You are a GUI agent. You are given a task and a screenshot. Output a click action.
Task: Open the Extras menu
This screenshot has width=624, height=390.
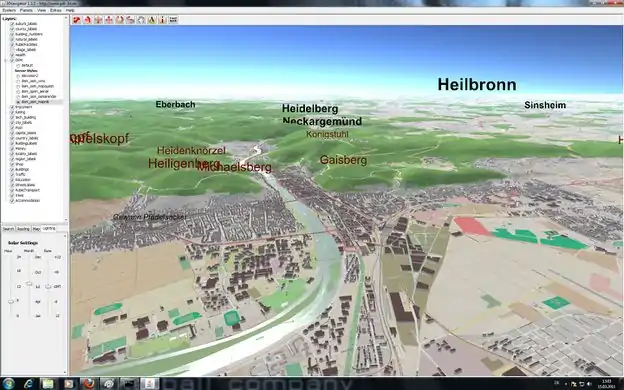(x=55, y=10)
